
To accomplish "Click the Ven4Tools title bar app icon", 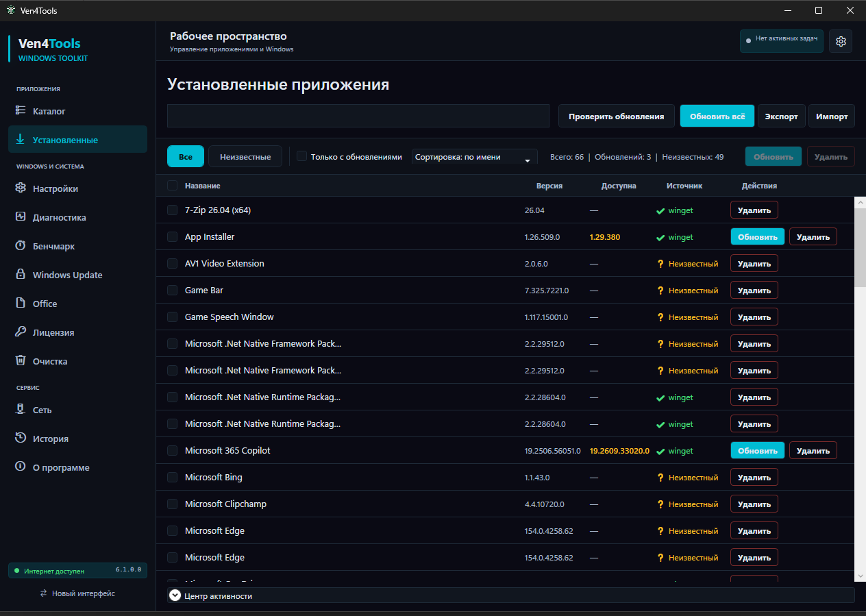I will pos(10,10).
